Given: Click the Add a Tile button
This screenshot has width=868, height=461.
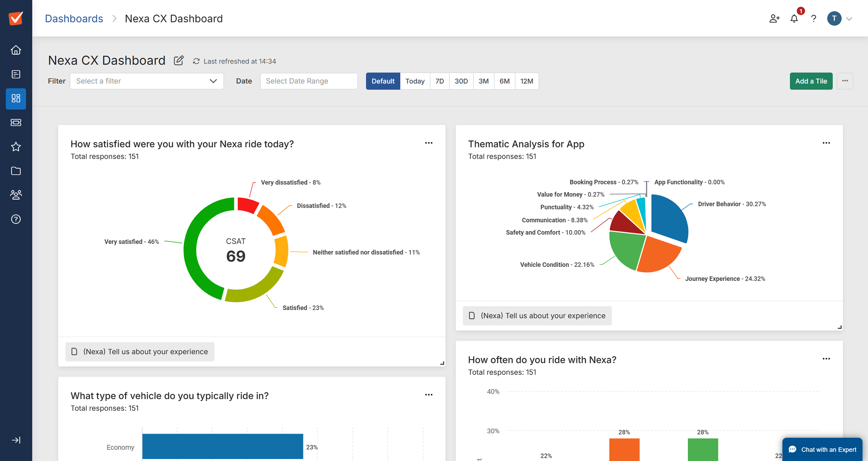Looking at the screenshot, I should pos(811,81).
